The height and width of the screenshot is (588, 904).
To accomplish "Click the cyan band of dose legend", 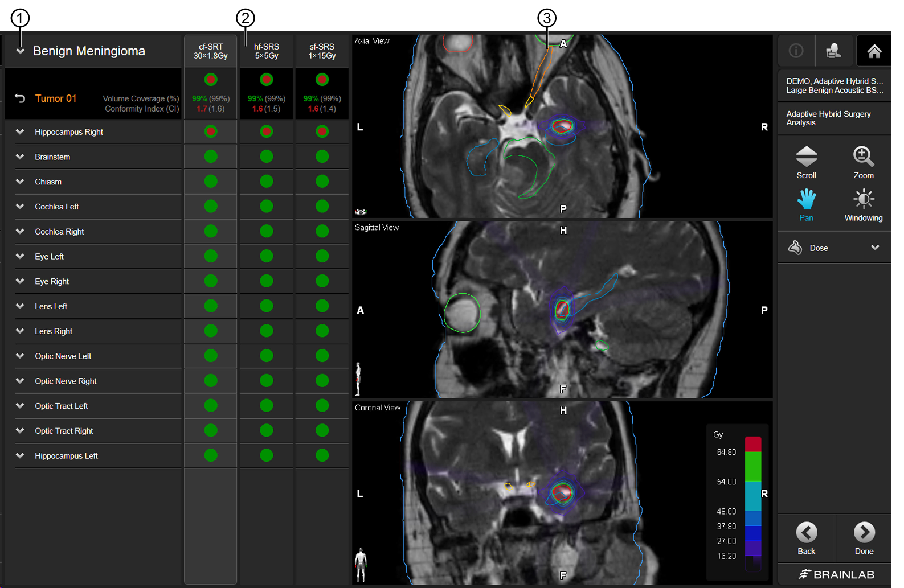I will pyautogui.click(x=753, y=496).
